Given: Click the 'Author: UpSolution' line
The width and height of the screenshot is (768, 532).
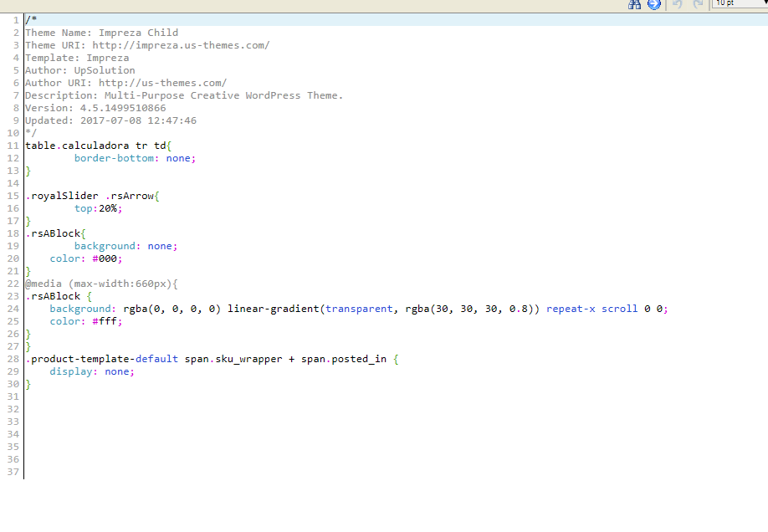Looking at the screenshot, I should coord(79,70).
